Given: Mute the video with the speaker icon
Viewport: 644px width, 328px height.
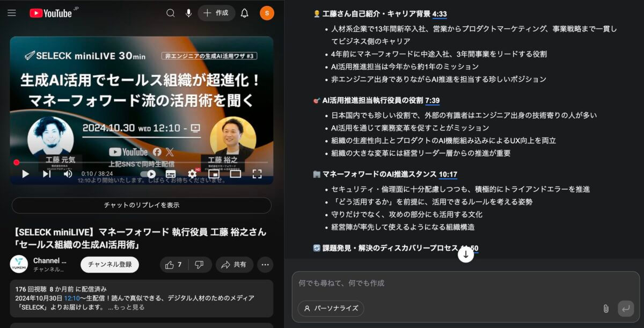Looking at the screenshot, I should pyautogui.click(x=68, y=174).
